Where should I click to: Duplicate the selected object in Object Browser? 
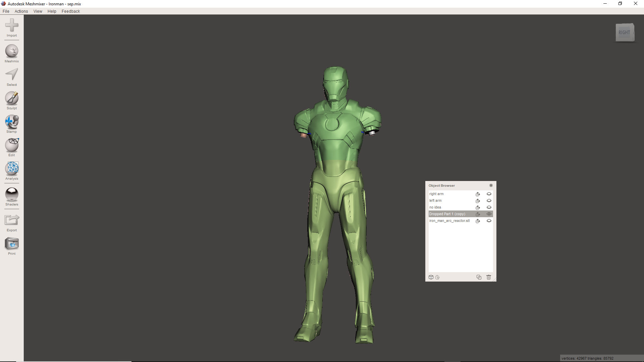479,277
